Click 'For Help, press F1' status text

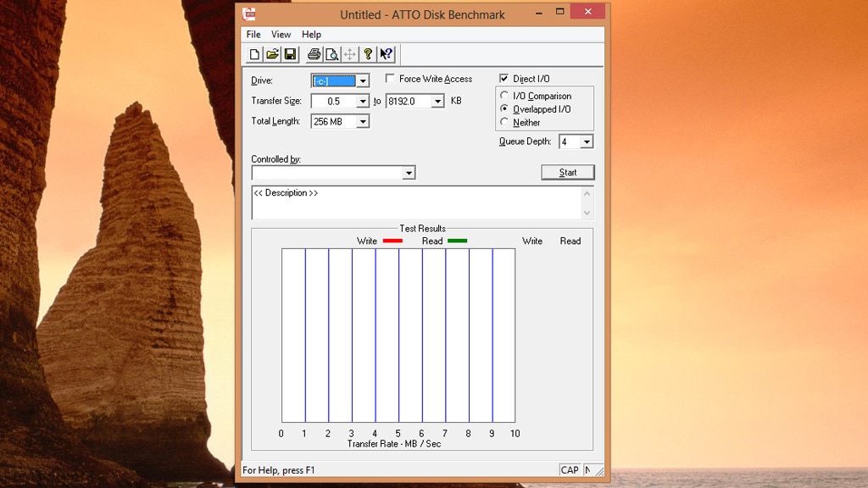[278, 470]
